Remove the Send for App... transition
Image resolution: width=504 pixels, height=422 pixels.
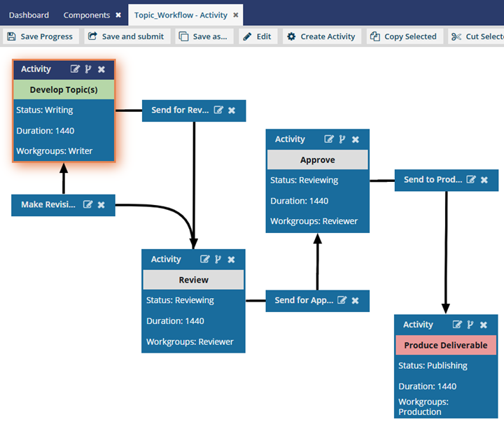pyautogui.click(x=355, y=300)
